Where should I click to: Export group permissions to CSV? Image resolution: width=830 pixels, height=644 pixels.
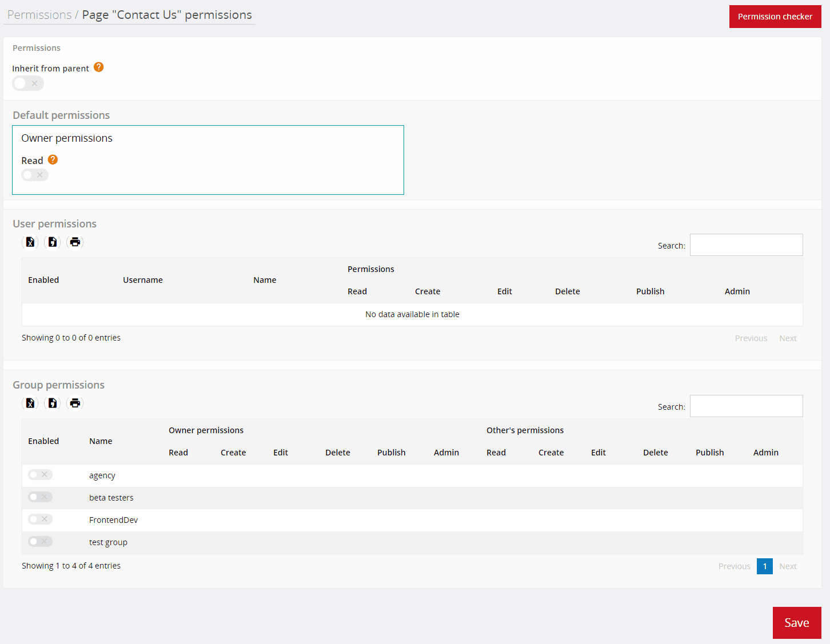pos(52,403)
